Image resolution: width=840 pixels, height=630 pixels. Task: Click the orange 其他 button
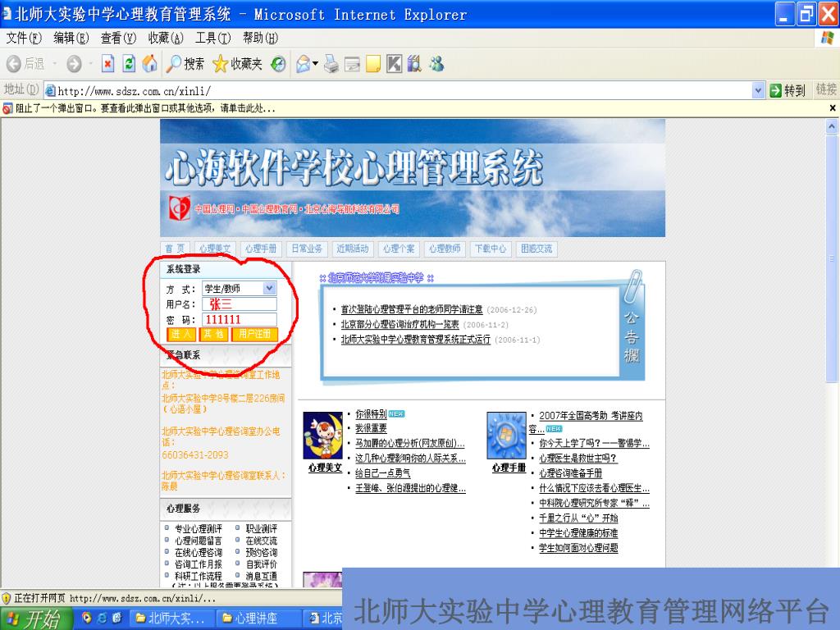212,335
